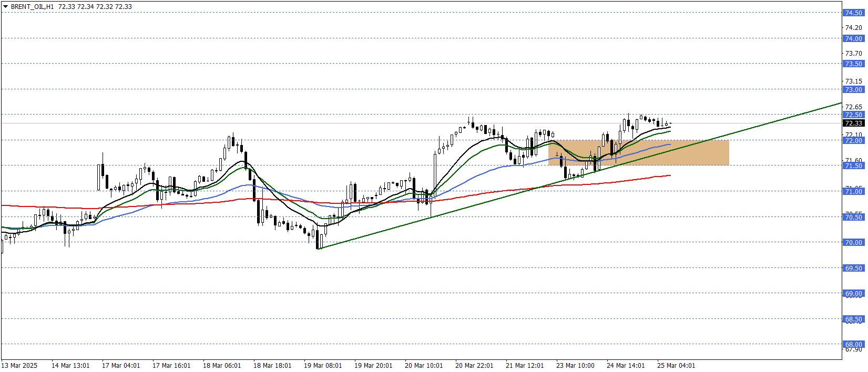Image resolution: width=868 pixels, height=372 pixels.
Task: Click the 74.00 price level label
Action: 853,39
